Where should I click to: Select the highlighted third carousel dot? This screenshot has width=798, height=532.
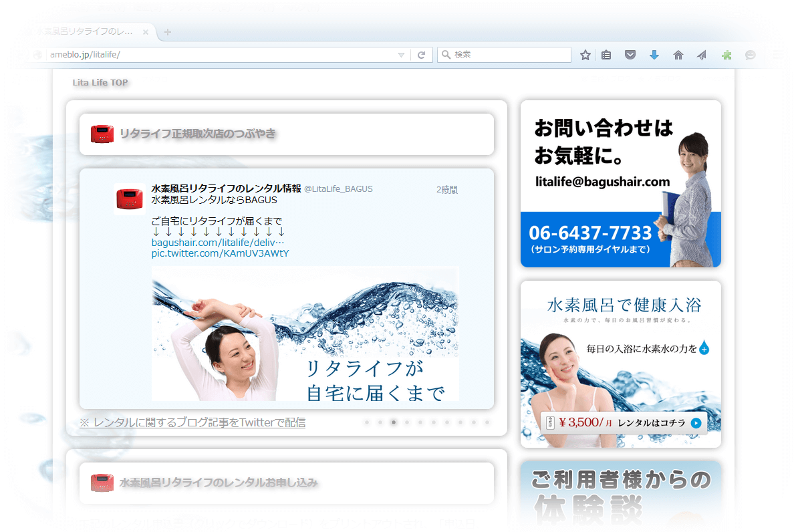point(394,422)
